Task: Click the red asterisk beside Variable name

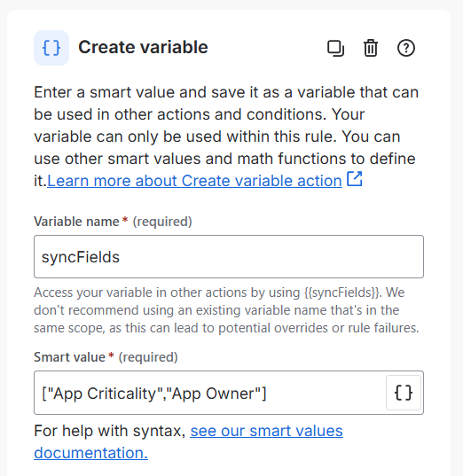Action: pos(125,220)
